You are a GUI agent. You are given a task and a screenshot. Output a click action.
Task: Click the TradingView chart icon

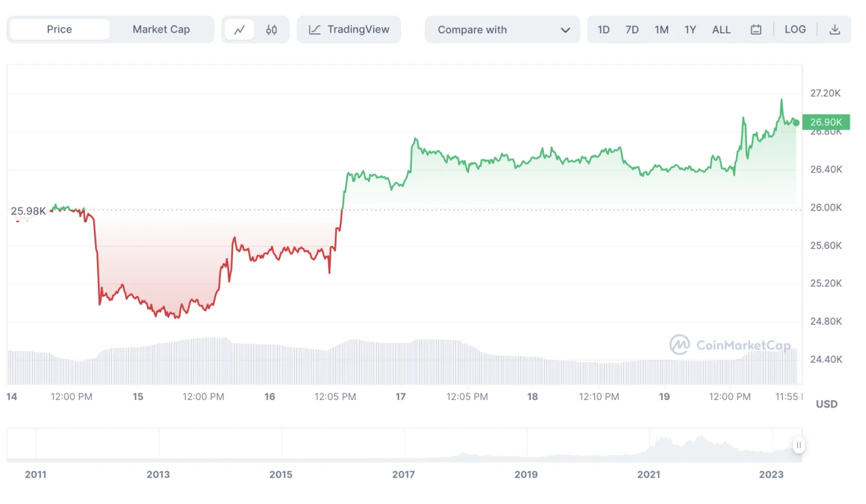coord(315,30)
